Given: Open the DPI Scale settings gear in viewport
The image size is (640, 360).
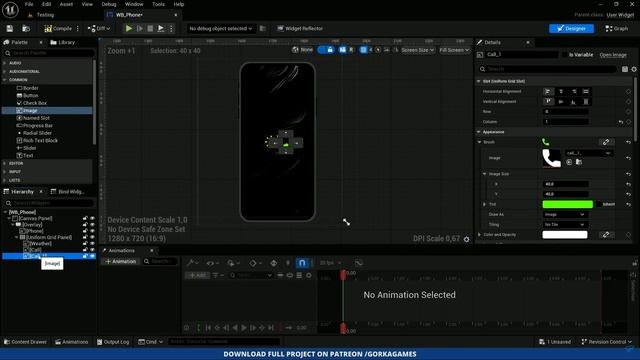Looking at the screenshot, I should [467, 239].
